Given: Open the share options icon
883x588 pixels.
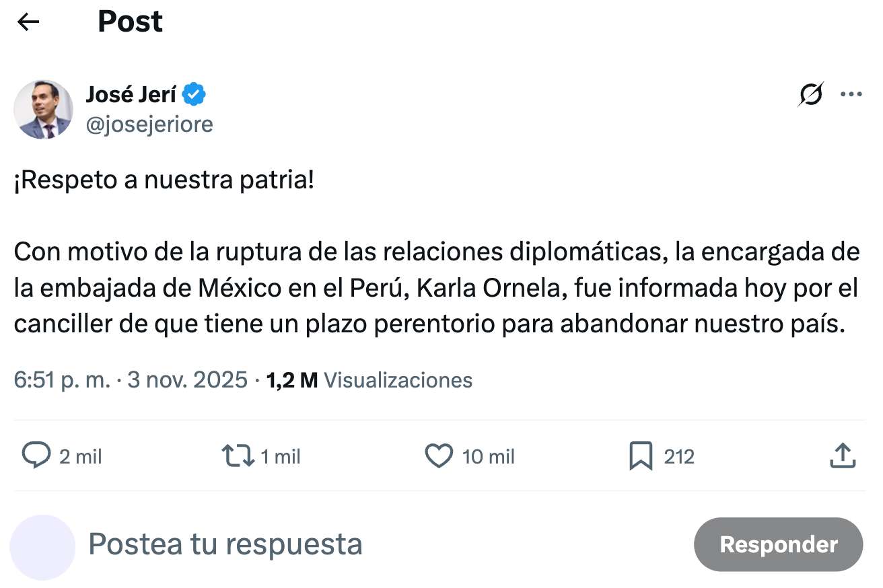Looking at the screenshot, I should point(842,456).
